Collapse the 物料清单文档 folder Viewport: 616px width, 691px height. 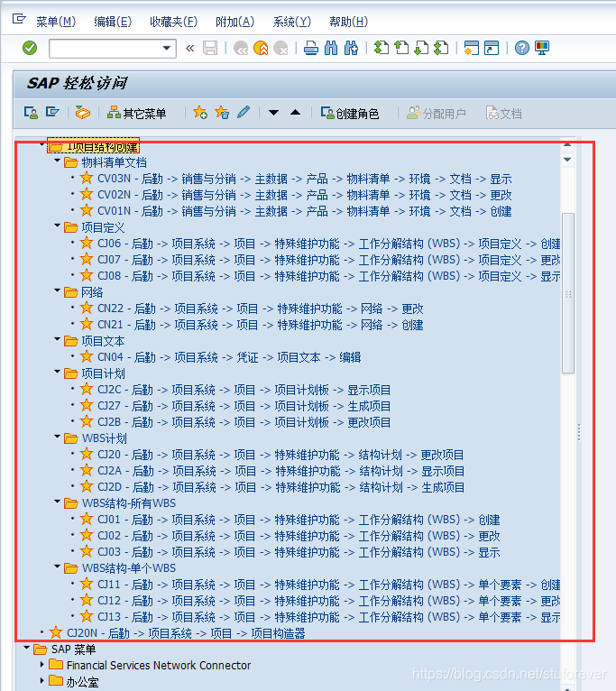coord(58,161)
